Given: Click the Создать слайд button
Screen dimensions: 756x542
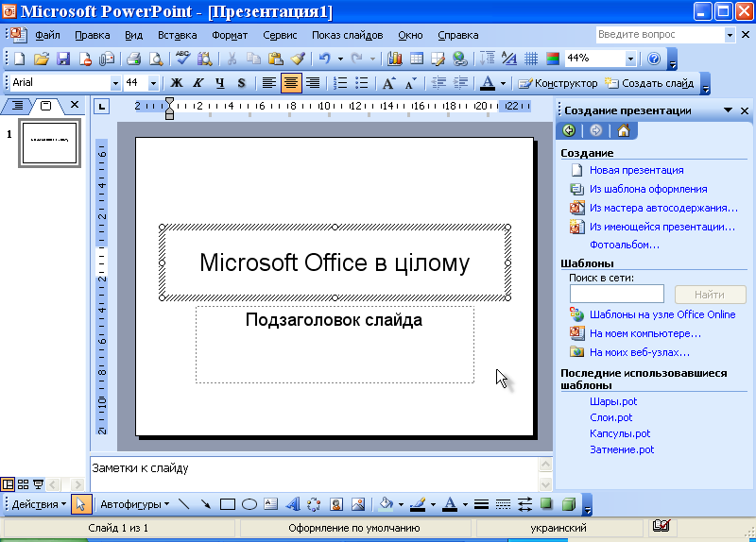Looking at the screenshot, I should [649, 83].
